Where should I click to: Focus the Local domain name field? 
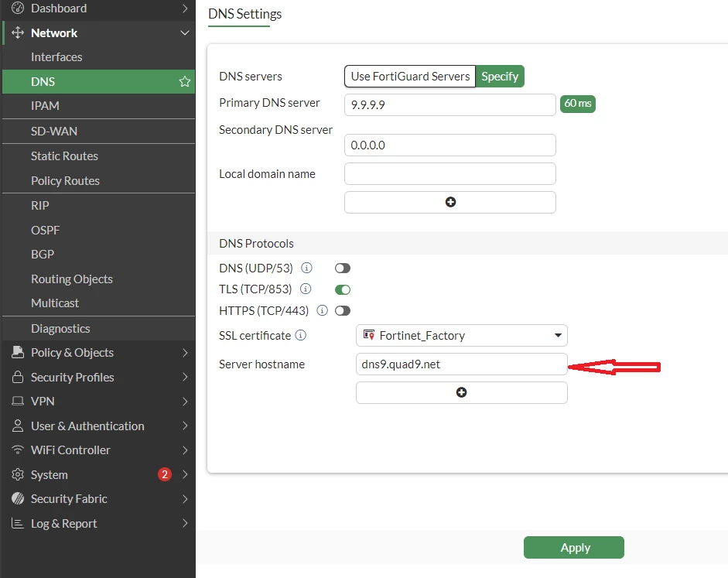pos(450,174)
